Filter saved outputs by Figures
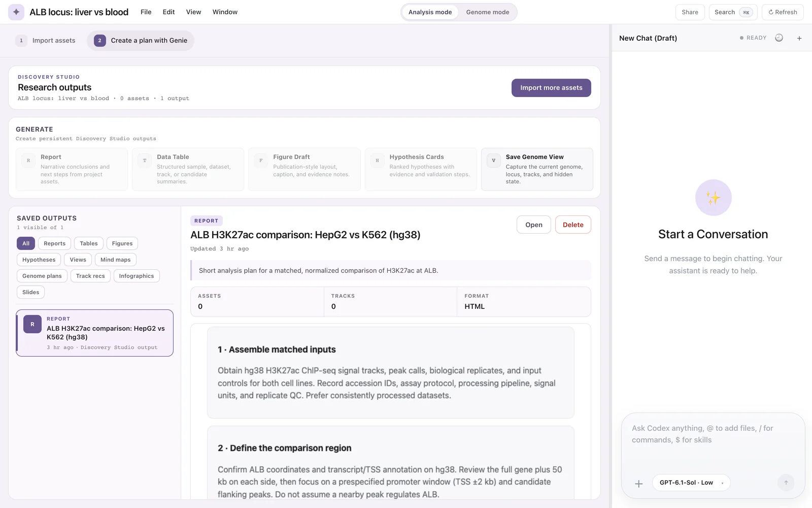 tap(122, 243)
